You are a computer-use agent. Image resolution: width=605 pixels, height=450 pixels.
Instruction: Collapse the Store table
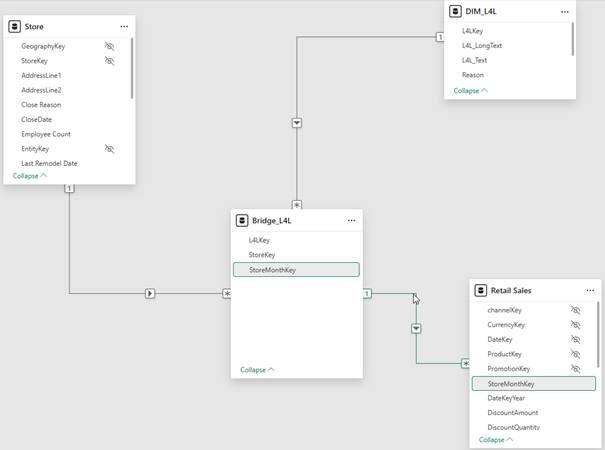coord(30,176)
